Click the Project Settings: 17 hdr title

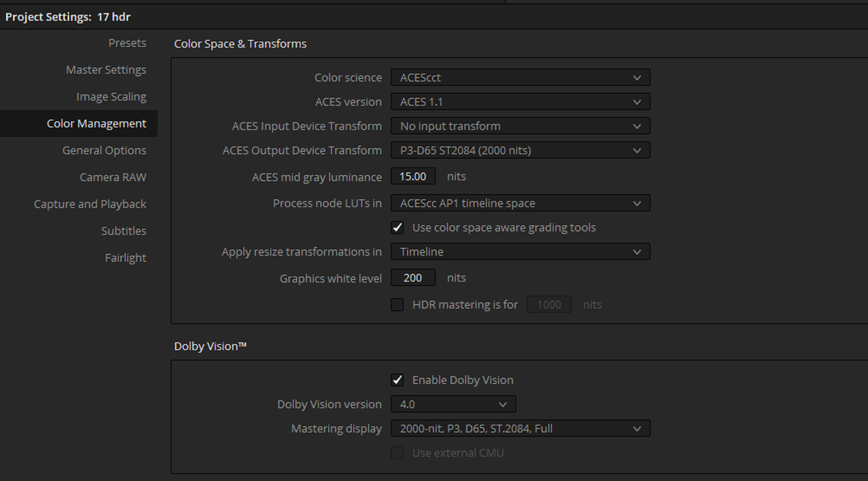68,17
